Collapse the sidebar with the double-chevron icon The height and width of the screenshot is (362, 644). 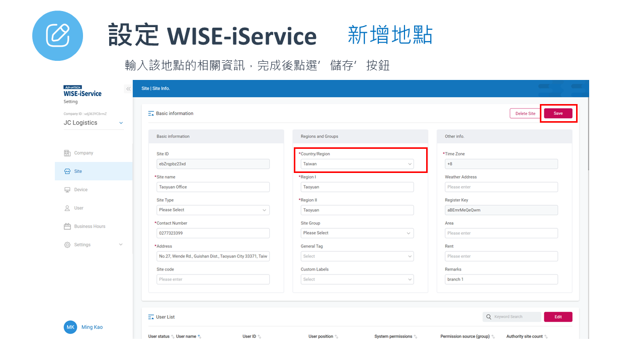pos(128,89)
